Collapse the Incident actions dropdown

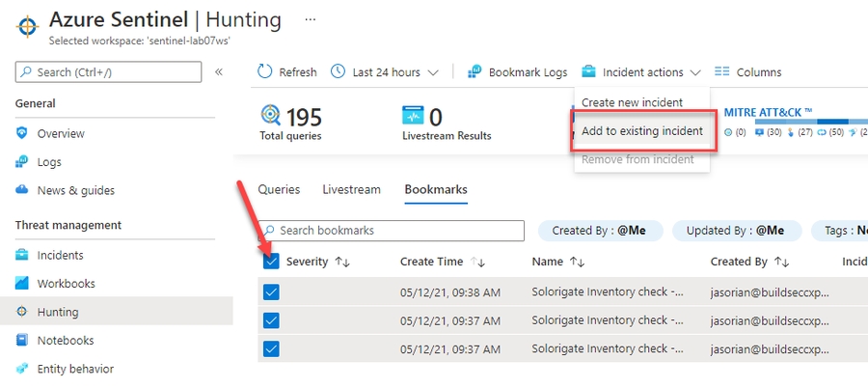642,72
